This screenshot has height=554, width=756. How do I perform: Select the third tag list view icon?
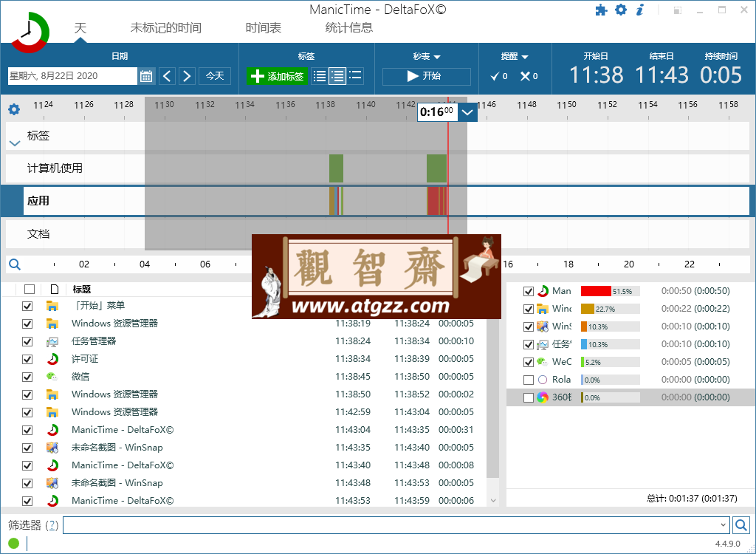(x=355, y=76)
